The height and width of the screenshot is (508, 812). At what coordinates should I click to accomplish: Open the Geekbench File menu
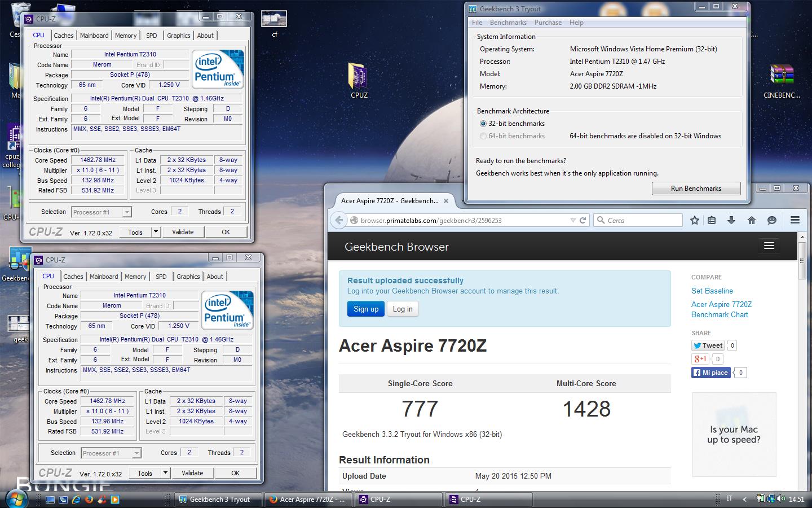(477, 23)
